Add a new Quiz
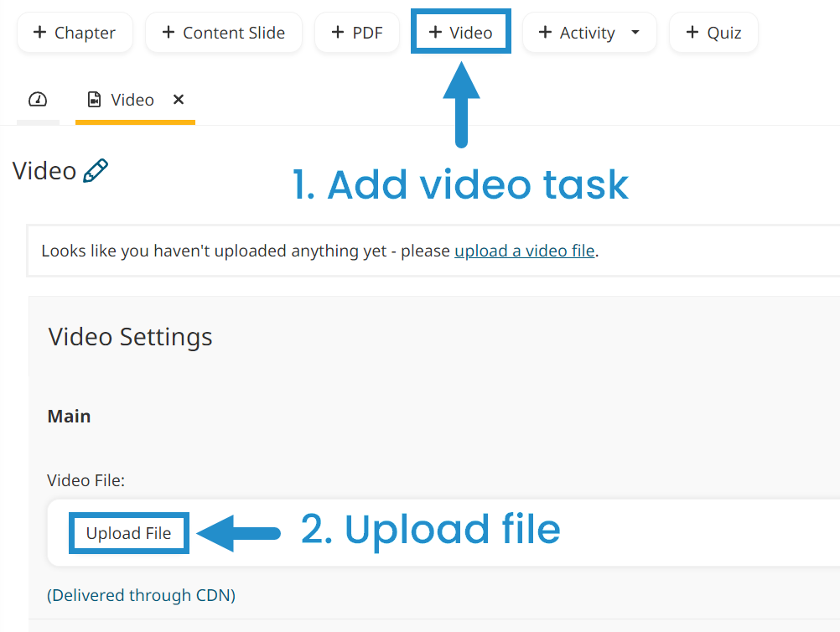Screen dimensions: 840x632 pos(713,32)
